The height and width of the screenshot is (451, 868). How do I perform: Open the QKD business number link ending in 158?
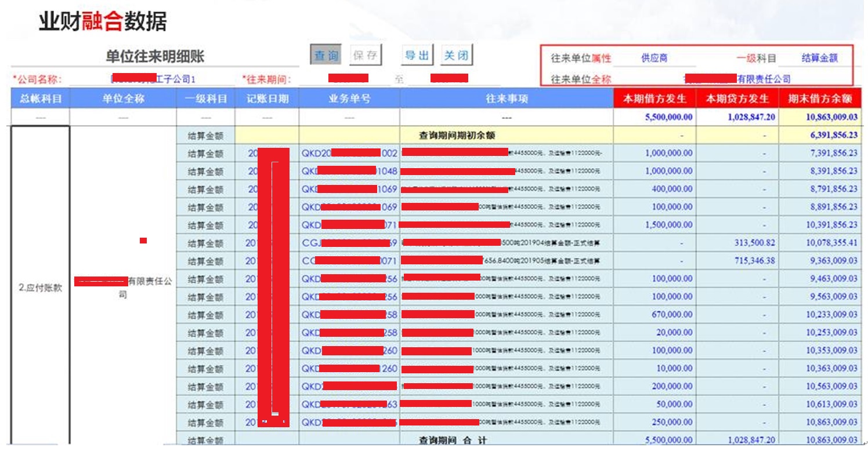coord(349,315)
